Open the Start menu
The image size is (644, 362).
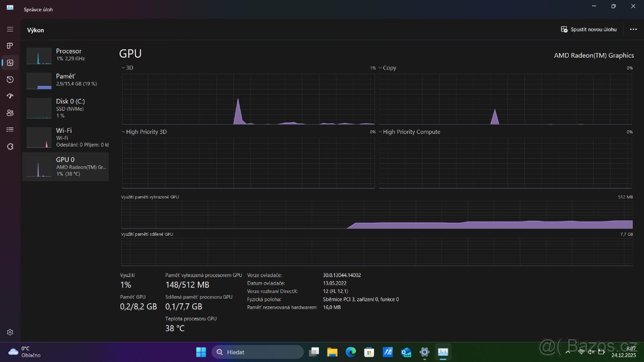pos(200,352)
